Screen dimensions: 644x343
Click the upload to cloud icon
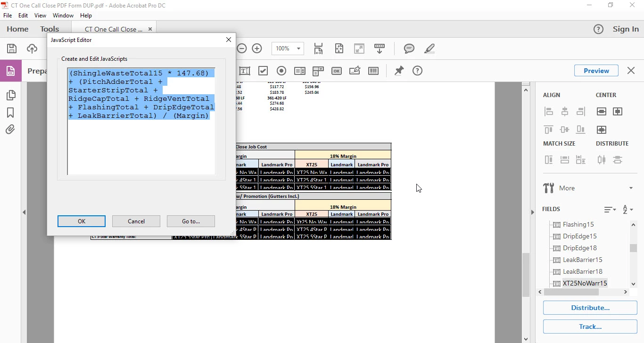(x=32, y=49)
